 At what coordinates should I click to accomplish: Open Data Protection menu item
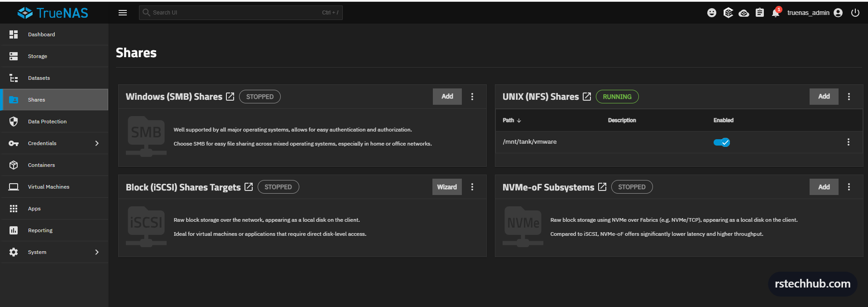pyautogui.click(x=54, y=122)
